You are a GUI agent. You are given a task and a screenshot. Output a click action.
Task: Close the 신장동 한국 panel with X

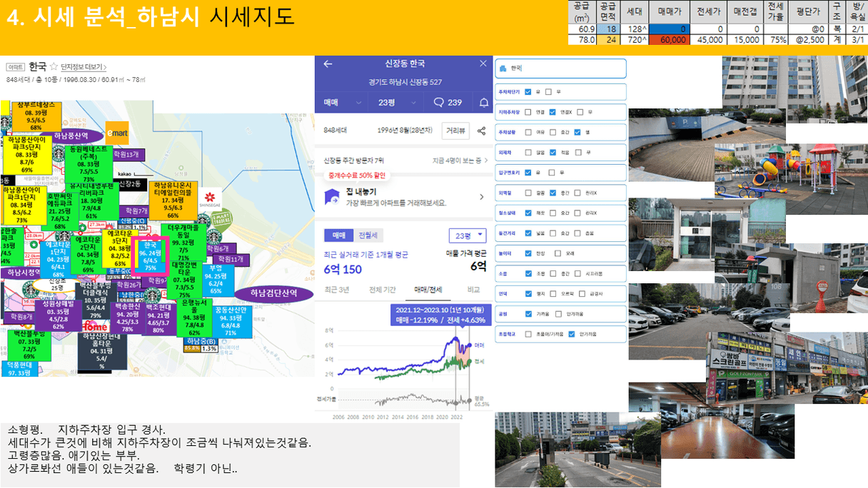click(x=483, y=63)
